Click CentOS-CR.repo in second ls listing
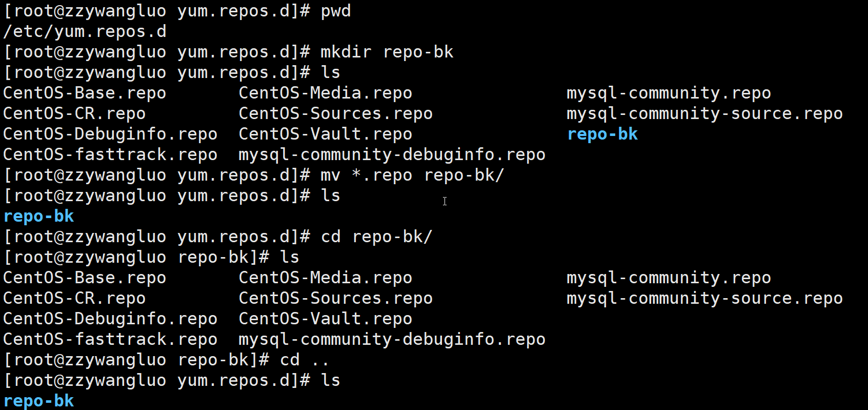 (74, 299)
